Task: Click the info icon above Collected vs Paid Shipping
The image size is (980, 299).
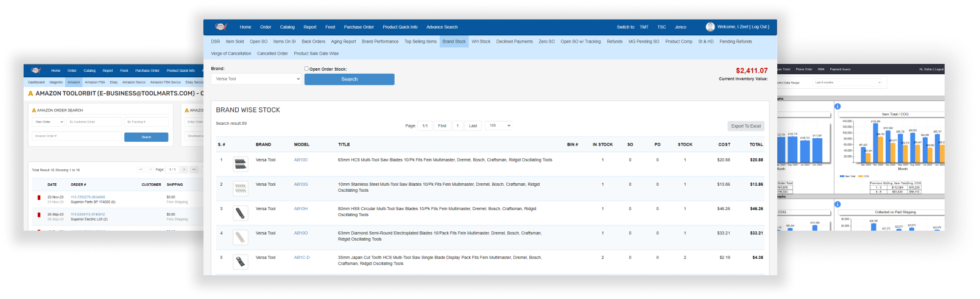Action: (x=837, y=204)
